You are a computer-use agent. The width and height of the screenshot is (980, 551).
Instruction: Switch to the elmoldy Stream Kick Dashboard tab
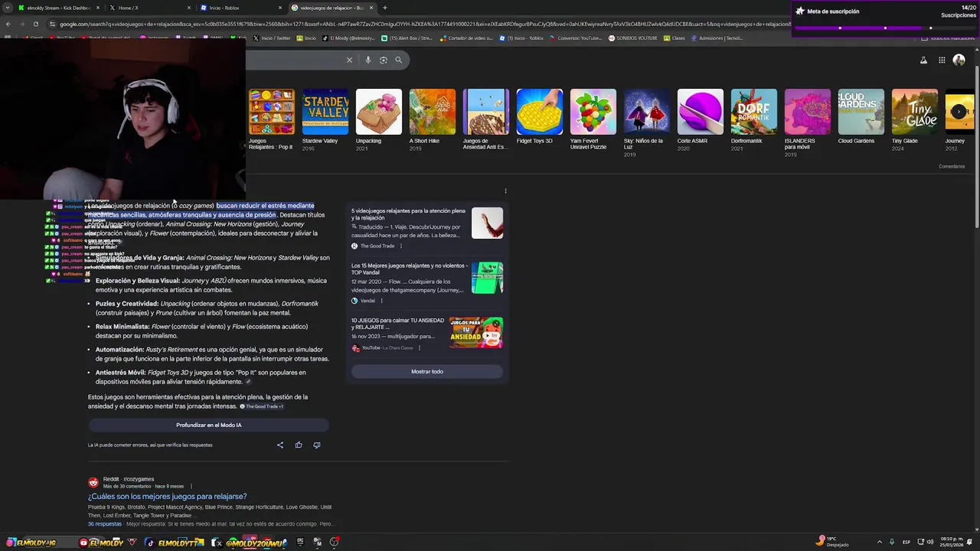click(x=57, y=8)
